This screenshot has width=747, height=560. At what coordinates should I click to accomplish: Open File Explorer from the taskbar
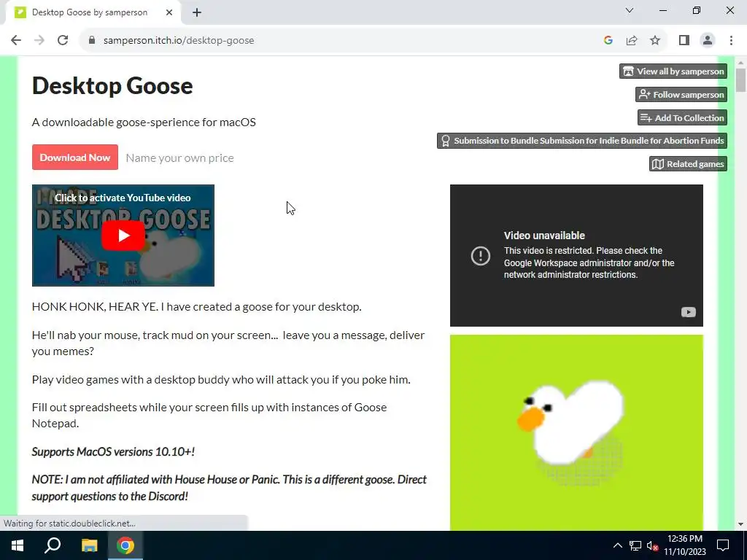(x=89, y=545)
